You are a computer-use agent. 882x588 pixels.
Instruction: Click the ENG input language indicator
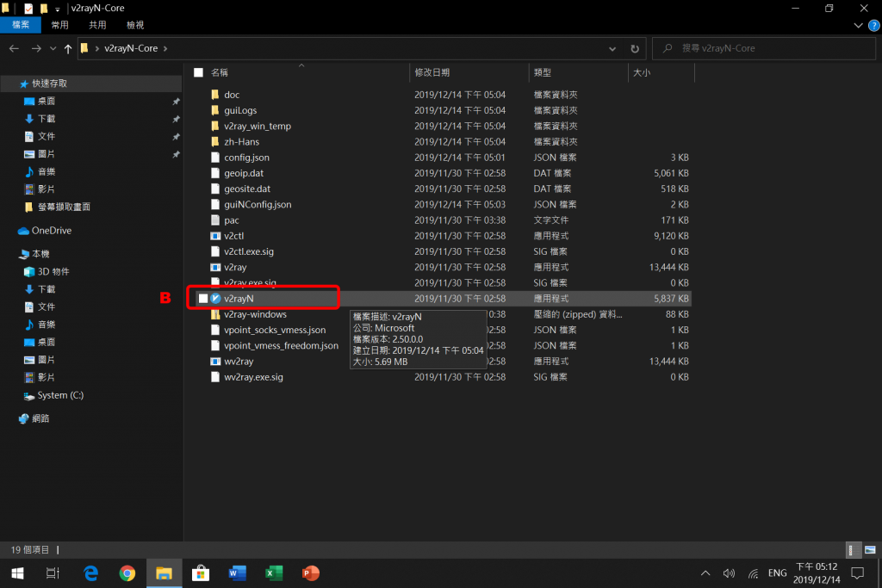778,573
